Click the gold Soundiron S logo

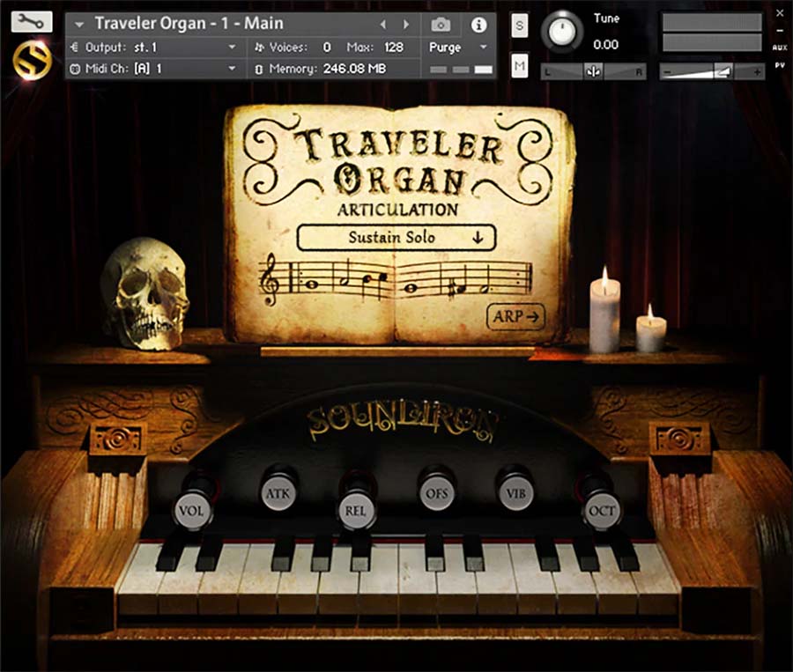click(x=33, y=61)
